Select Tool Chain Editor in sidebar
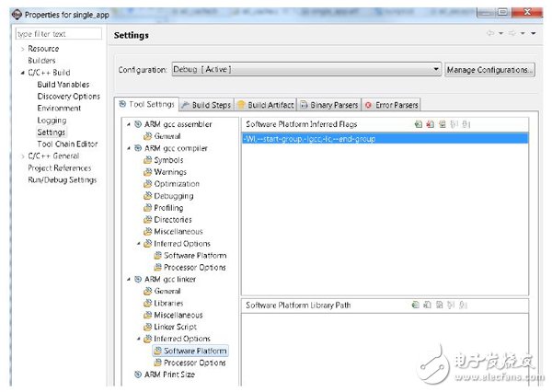The image size is (552, 392). pos(67,144)
